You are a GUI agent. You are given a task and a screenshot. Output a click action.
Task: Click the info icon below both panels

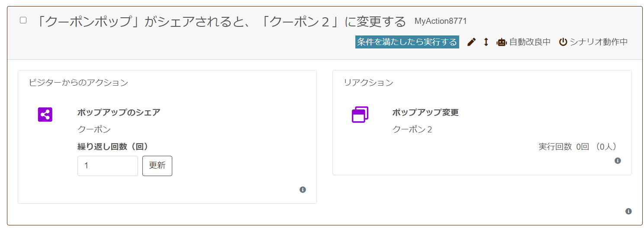click(628, 212)
